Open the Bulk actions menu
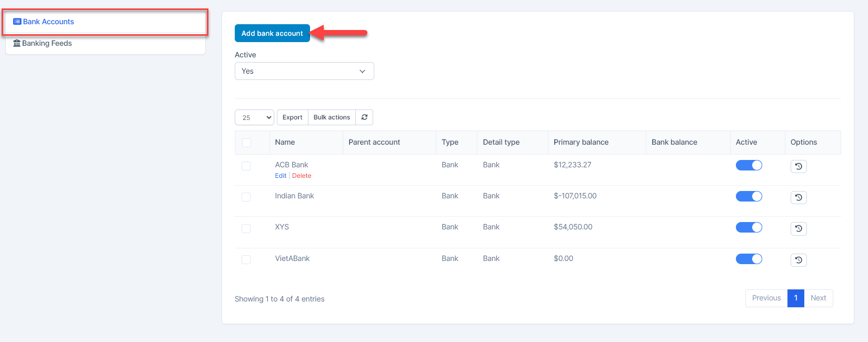 pyautogui.click(x=332, y=117)
